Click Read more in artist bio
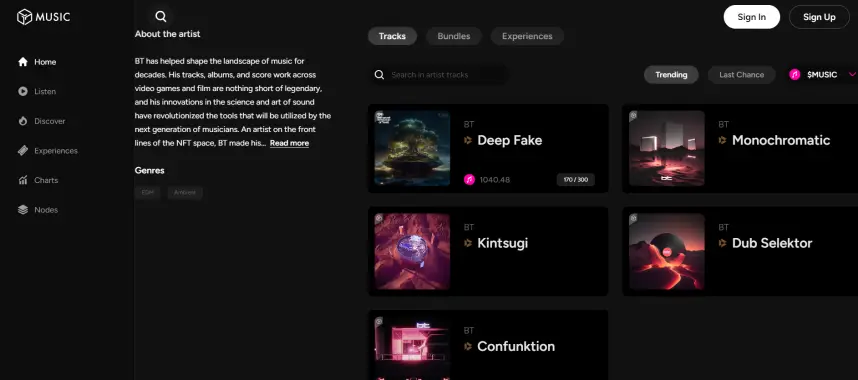The height and width of the screenshot is (380, 858). pos(289,143)
